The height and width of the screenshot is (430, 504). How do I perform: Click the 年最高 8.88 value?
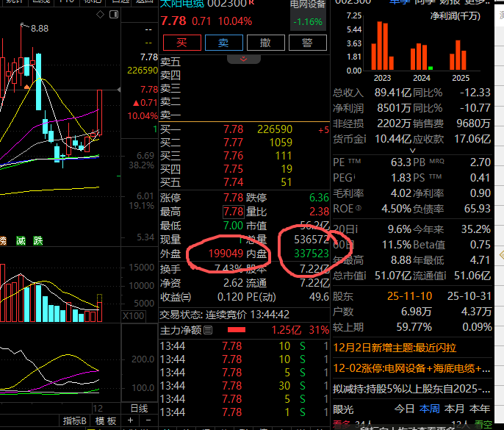click(401, 260)
